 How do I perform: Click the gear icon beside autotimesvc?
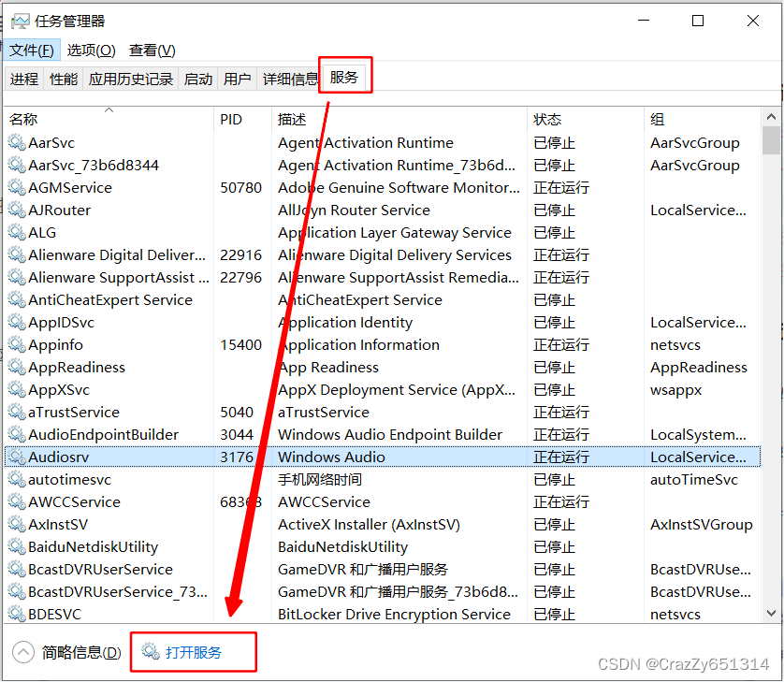click(x=17, y=480)
